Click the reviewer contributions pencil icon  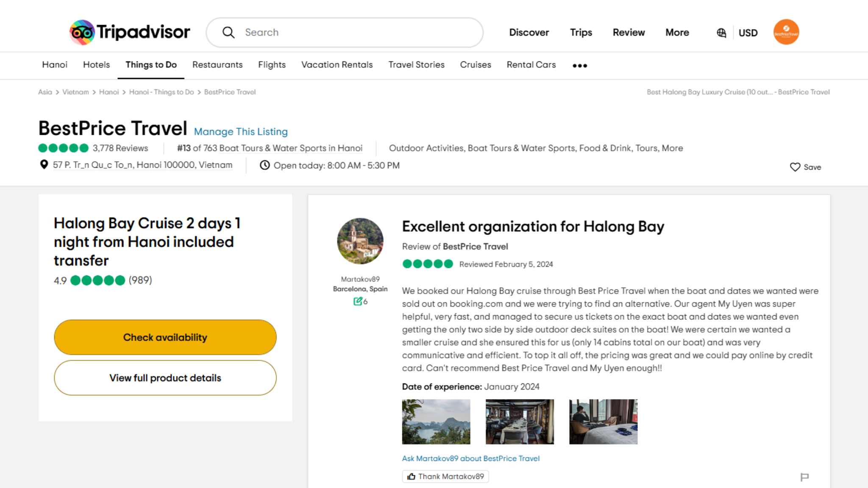click(358, 301)
